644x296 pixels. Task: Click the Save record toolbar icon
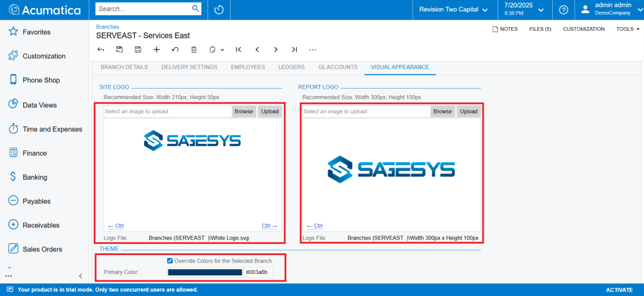138,50
